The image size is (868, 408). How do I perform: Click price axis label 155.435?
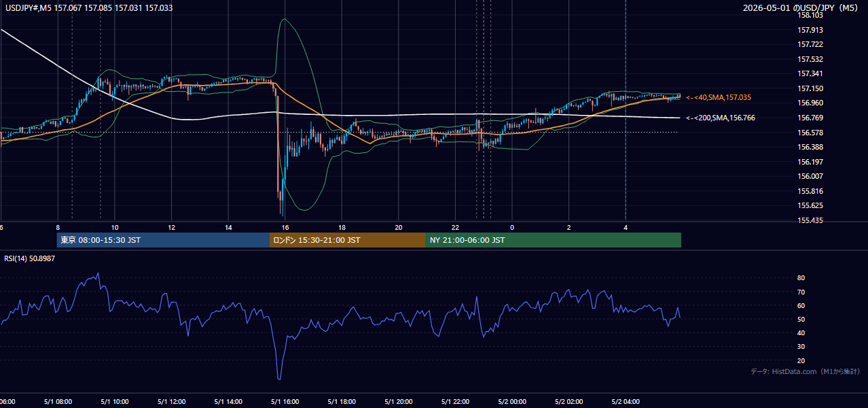(x=810, y=220)
